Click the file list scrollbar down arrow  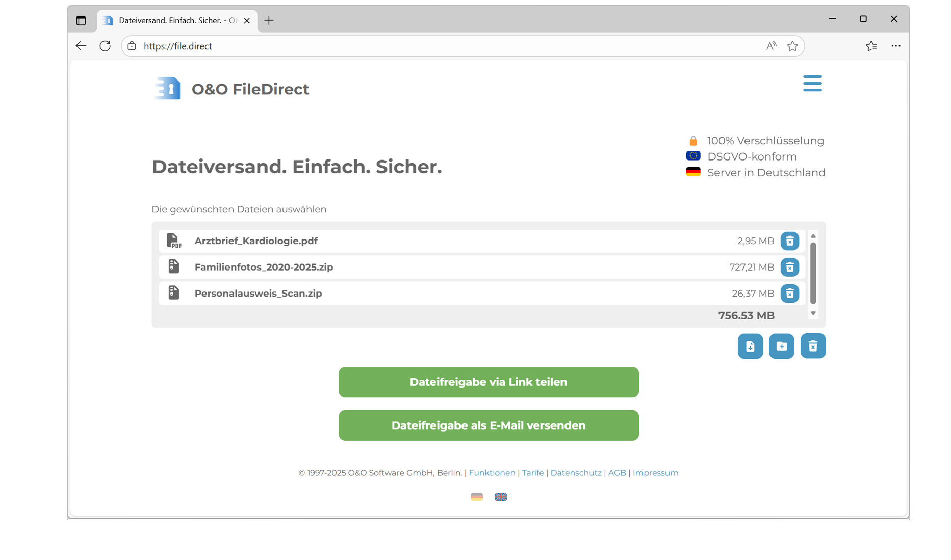(x=813, y=313)
